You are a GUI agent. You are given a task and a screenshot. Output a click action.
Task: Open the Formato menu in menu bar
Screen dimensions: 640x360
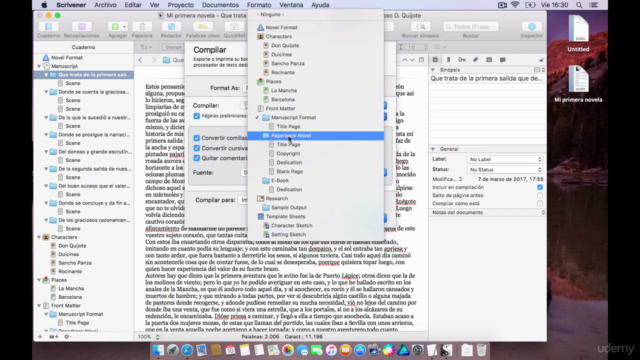coord(259,5)
